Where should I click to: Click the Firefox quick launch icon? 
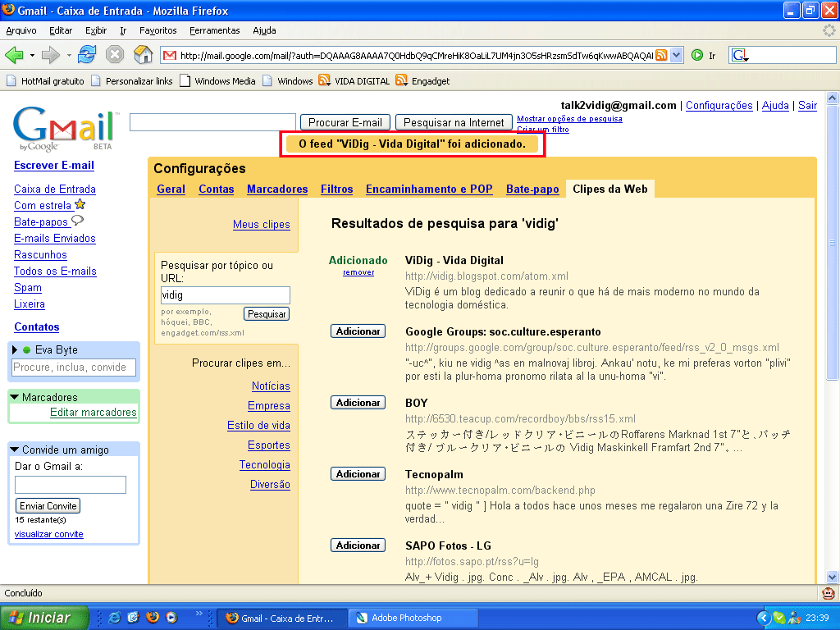152,617
